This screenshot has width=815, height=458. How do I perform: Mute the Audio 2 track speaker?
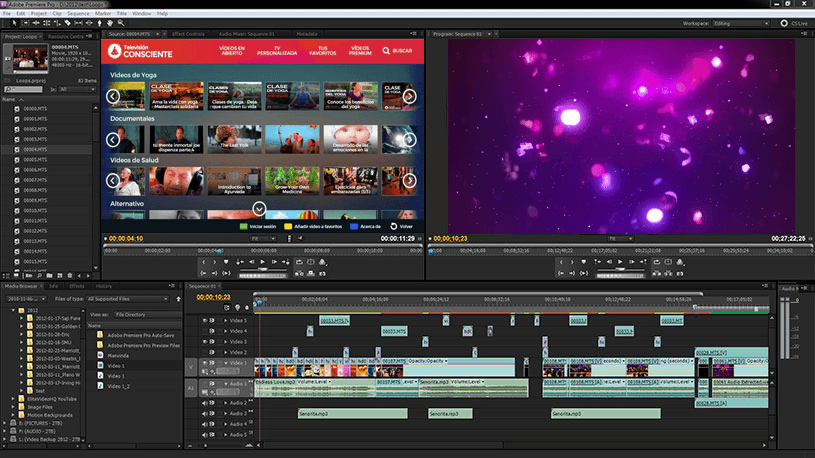[x=206, y=402]
